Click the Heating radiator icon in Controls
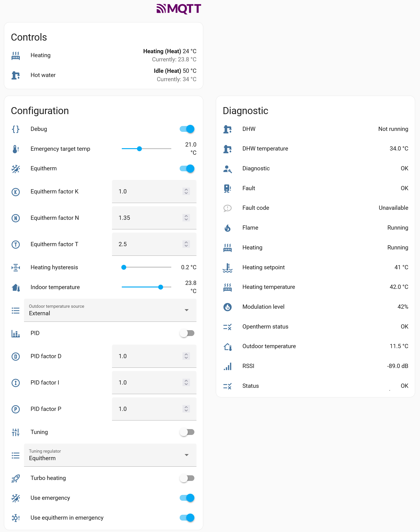Screen dimensions: 420x532 pos(15,56)
